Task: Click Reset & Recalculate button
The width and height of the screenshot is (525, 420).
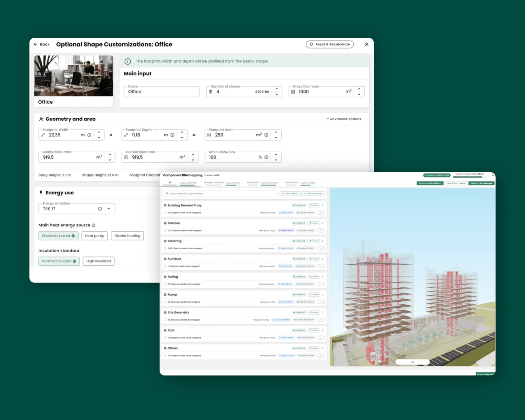Action: pyautogui.click(x=329, y=44)
